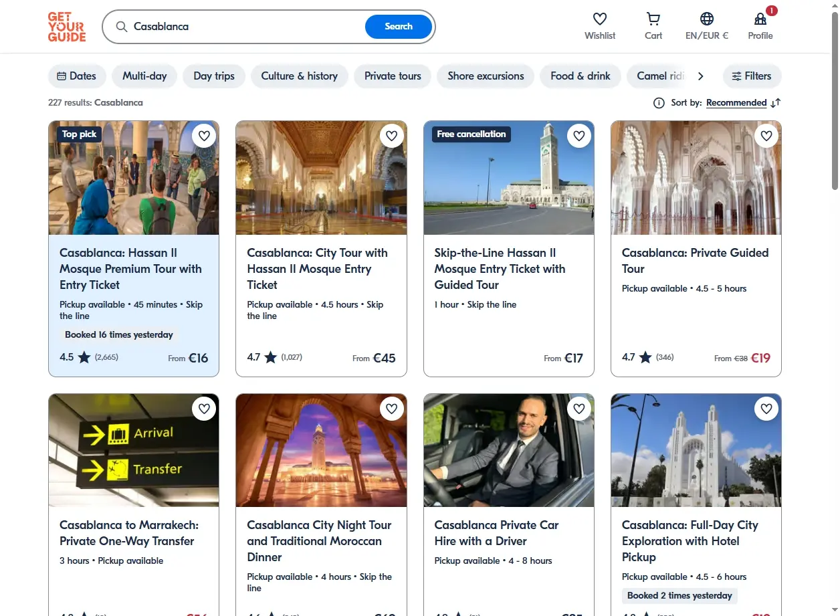This screenshot has height=616, width=840.
Task: Click the Booked 16 times yesterday badge
Action: (x=119, y=334)
